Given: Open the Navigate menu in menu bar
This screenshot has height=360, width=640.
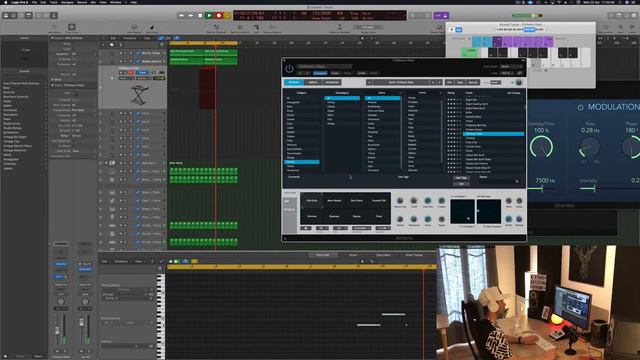Looking at the screenshot, I should [x=67, y=2].
